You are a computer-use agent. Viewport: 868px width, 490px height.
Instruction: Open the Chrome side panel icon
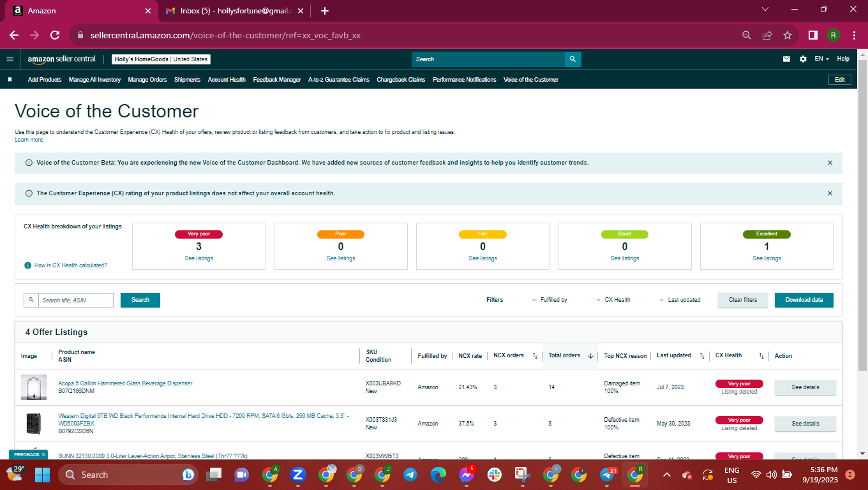click(813, 35)
